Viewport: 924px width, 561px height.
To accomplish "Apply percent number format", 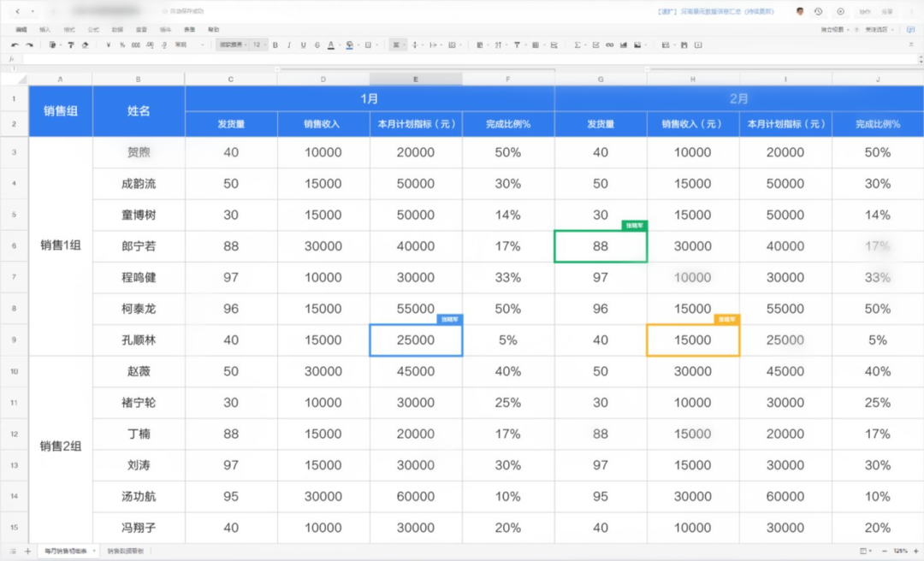I will pos(122,44).
